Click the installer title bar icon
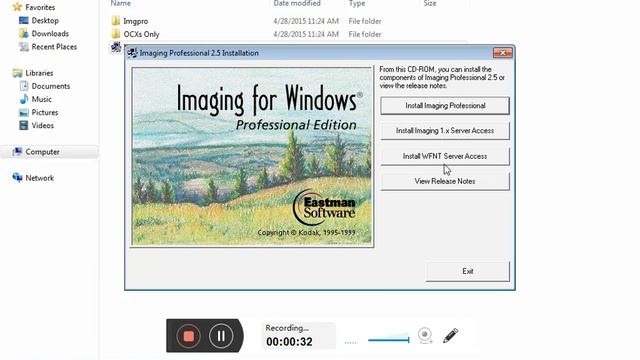Image resolution: width=640 pixels, height=360 pixels. (x=132, y=53)
